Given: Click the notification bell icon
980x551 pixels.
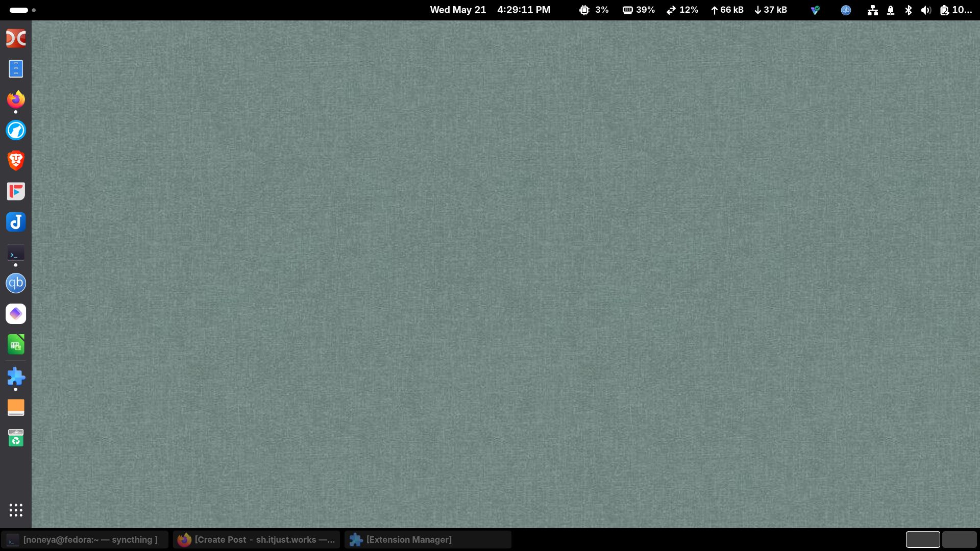Looking at the screenshot, I should click(891, 10).
